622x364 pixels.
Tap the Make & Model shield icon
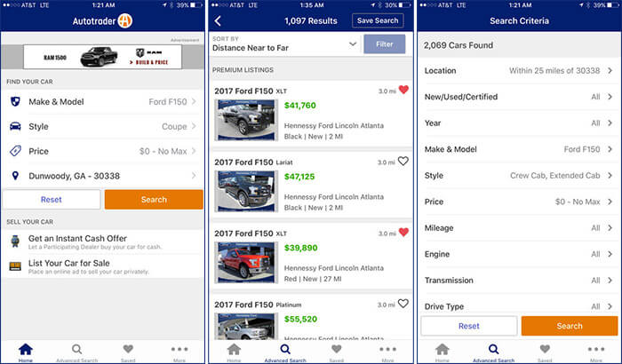(15, 102)
